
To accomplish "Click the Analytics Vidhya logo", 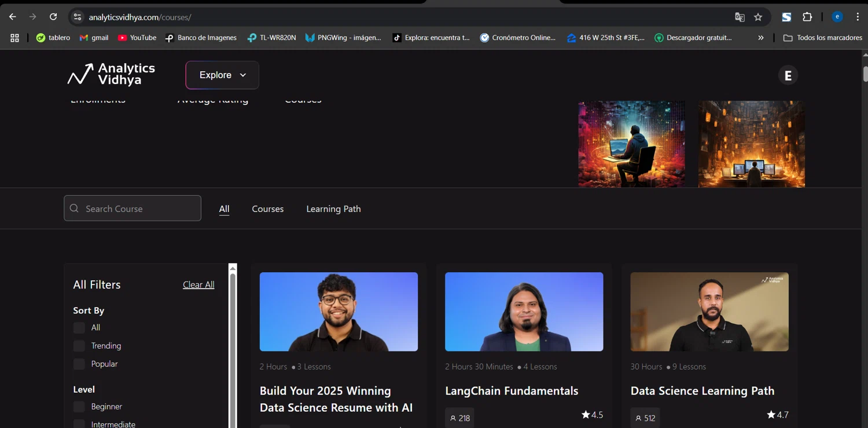I will point(111,74).
